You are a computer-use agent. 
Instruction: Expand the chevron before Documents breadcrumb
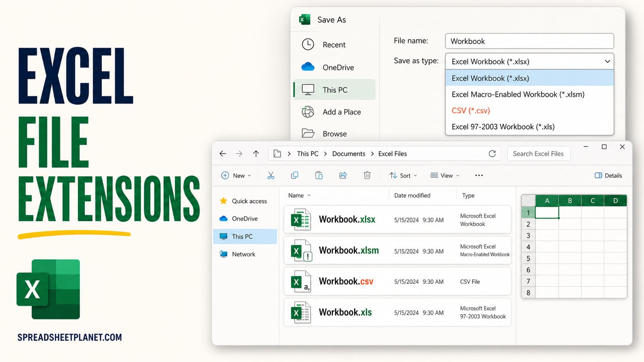[325, 153]
